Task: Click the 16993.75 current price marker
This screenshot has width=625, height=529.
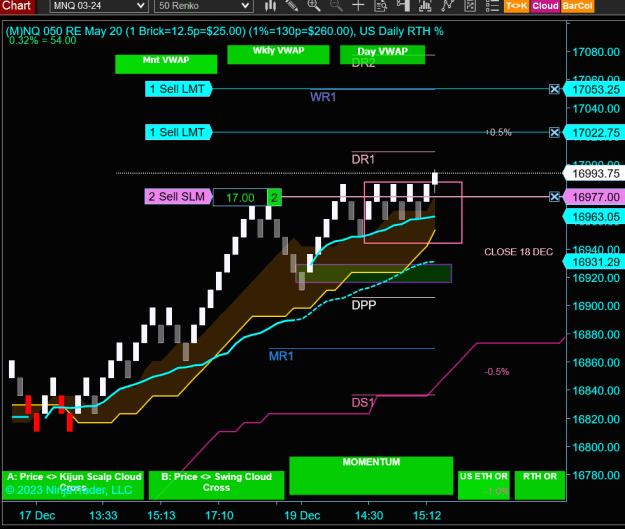Action: [594, 173]
